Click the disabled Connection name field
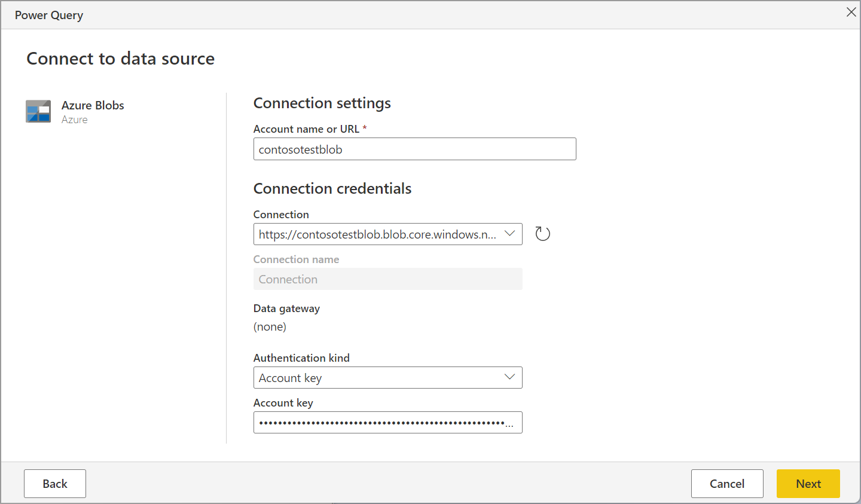This screenshot has width=861, height=504. pos(387,279)
